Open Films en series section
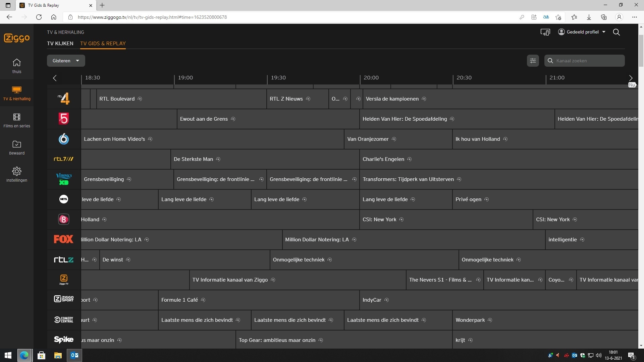The width and height of the screenshot is (644, 362). [17, 120]
